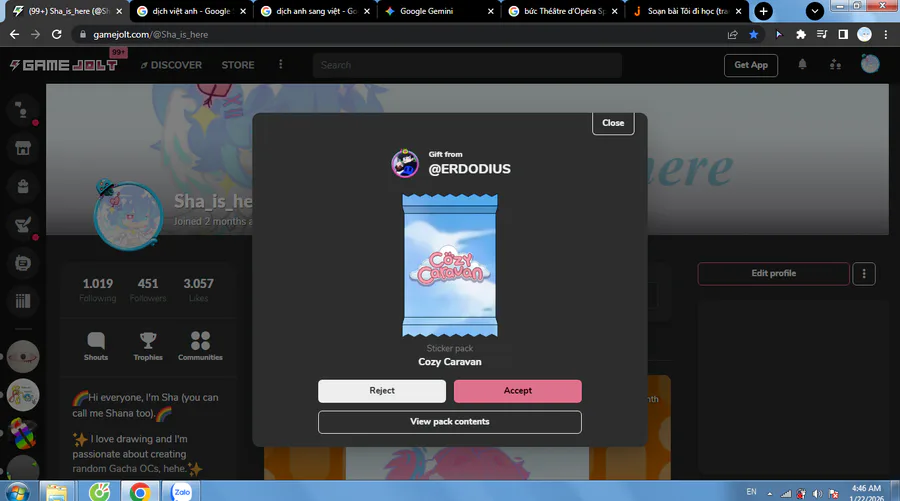Go forward in browser
900x501 pixels.
point(36,34)
